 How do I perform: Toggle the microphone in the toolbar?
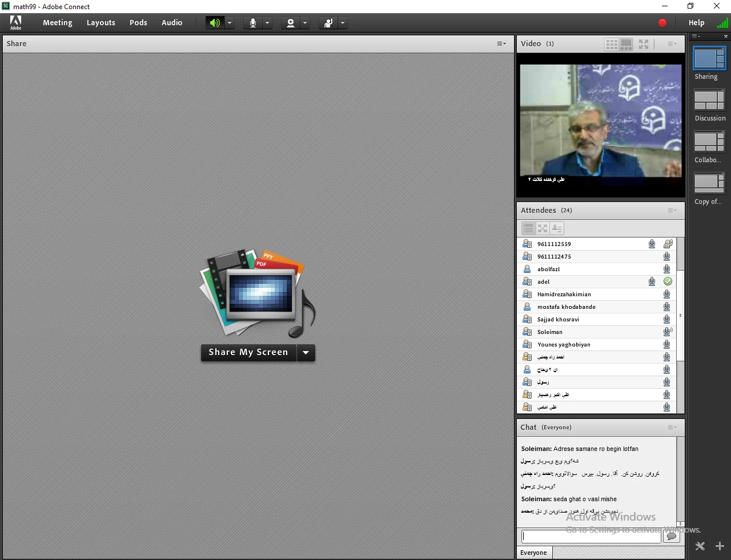tap(252, 23)
